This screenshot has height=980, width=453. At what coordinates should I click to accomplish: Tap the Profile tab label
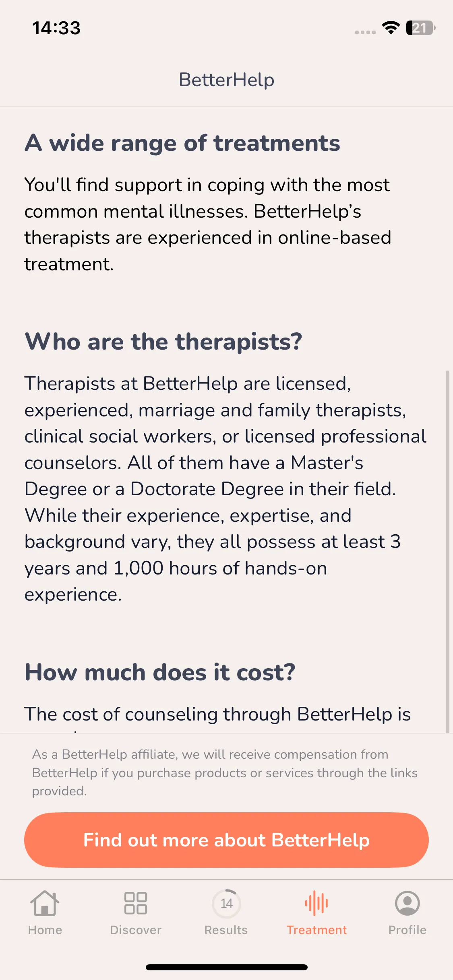pos(407,930)
